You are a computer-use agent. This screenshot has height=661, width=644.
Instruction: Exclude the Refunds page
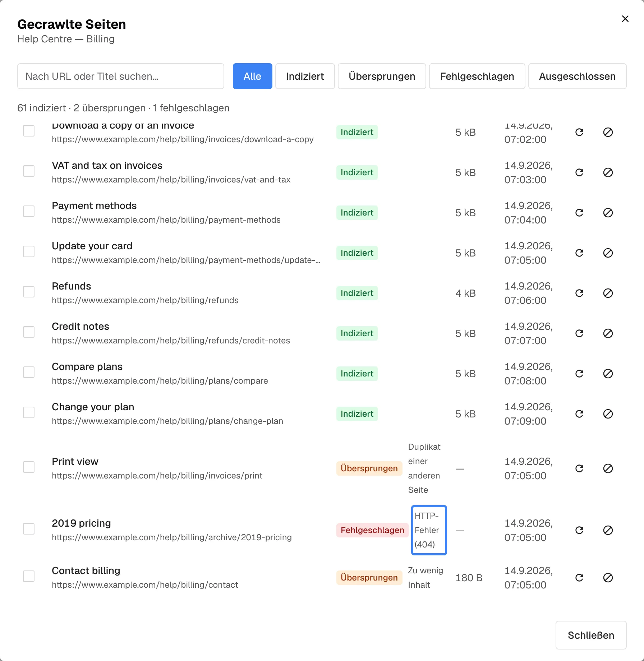tap(608, 293)
